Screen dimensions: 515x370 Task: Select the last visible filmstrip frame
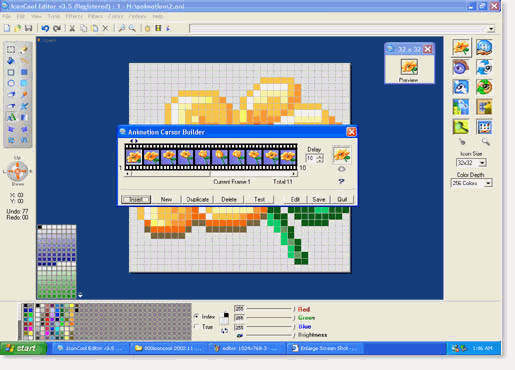click(x=288, y=157)
